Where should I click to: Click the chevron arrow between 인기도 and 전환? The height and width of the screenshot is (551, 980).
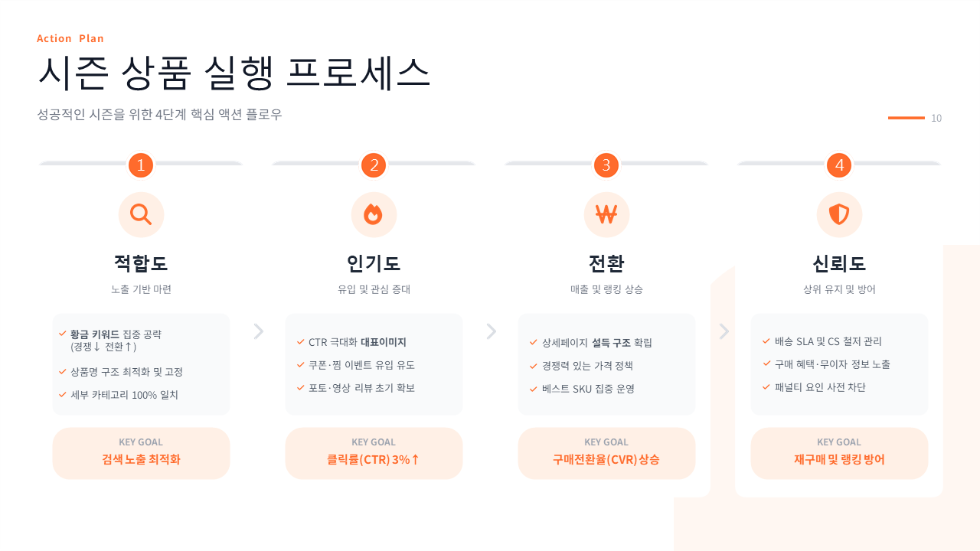tap(492, 331)
